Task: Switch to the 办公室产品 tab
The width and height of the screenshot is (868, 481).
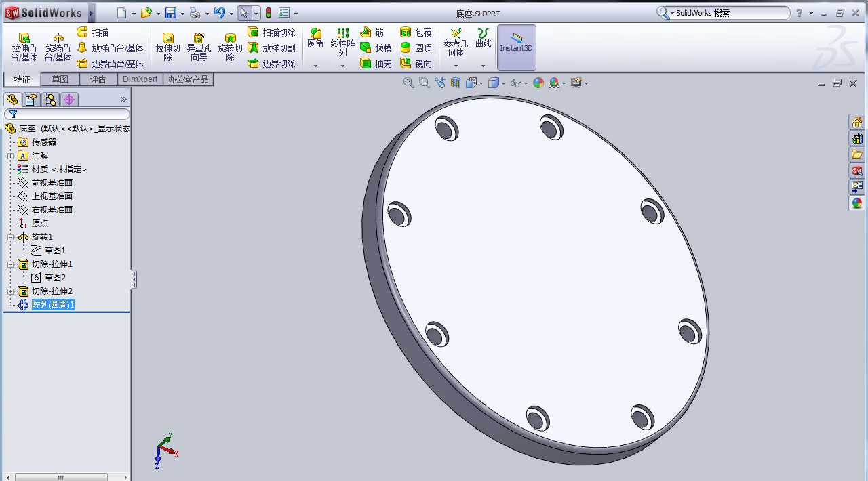Action: (189, 79)
